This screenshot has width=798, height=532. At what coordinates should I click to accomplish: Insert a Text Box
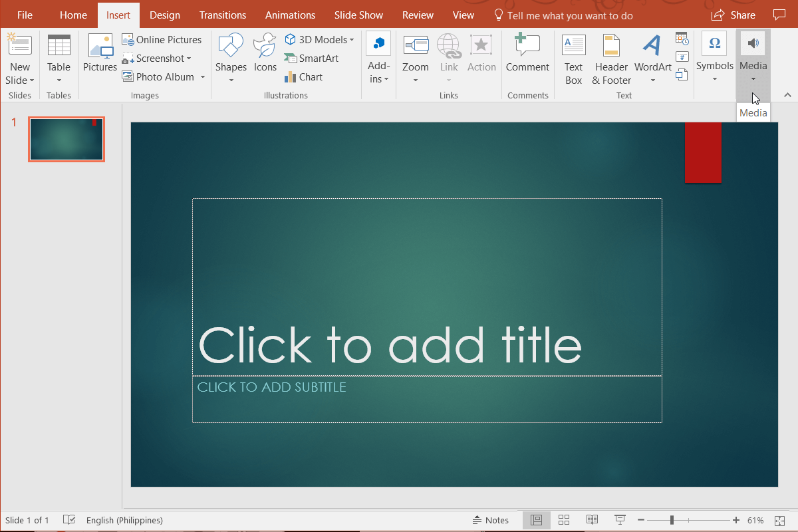(573, 59)
